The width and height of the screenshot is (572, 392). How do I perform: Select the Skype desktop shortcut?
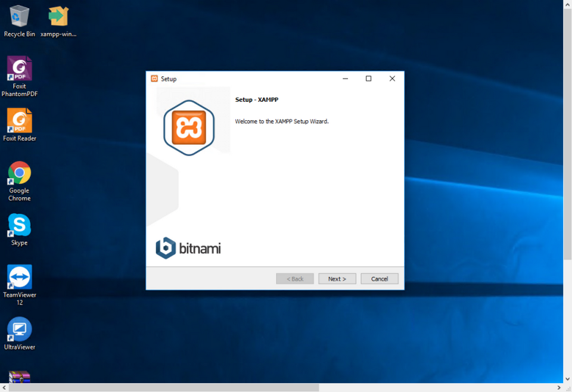point(19,230)
